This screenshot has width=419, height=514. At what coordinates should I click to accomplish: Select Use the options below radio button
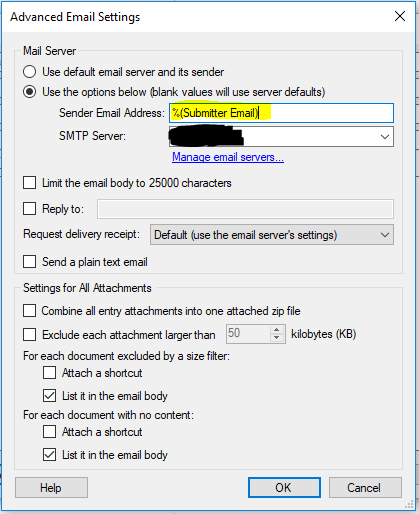tap(29, 92)
